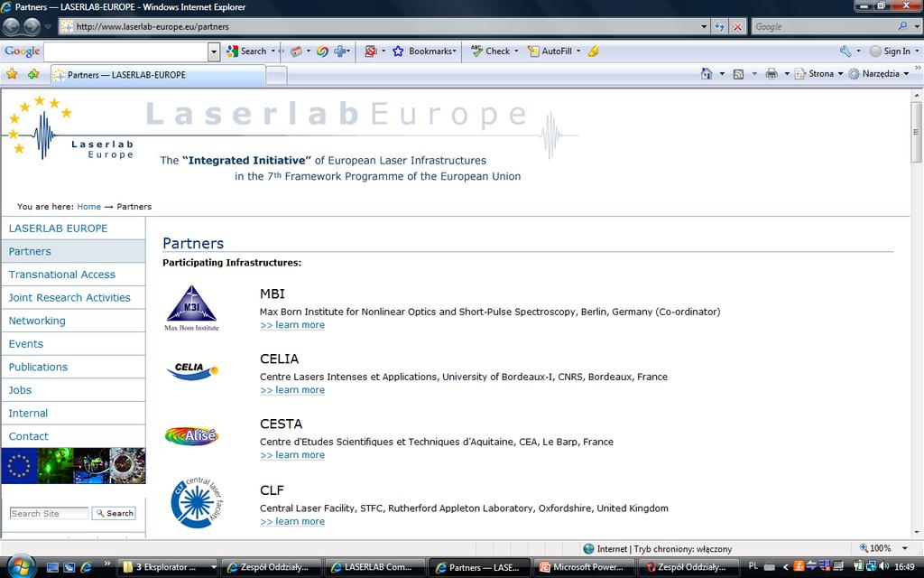
Task: Click the Show Desktop quick launch icon
Action: [52, 567]
